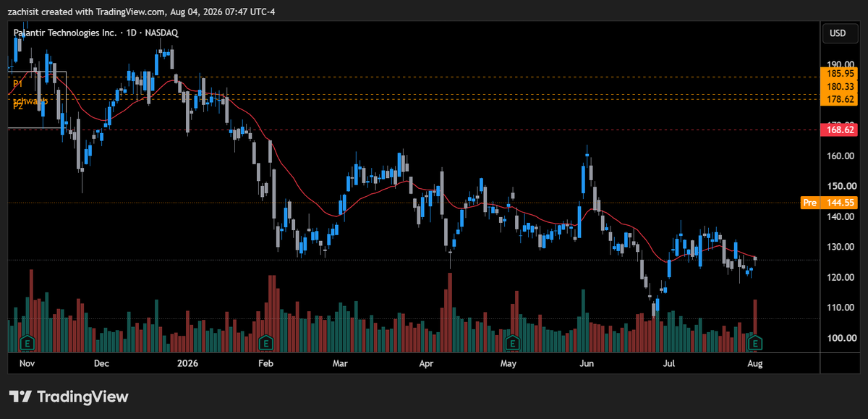868x419 pixels.
Task: Click the 140.00 price axis label
Action: pos(841,216)
